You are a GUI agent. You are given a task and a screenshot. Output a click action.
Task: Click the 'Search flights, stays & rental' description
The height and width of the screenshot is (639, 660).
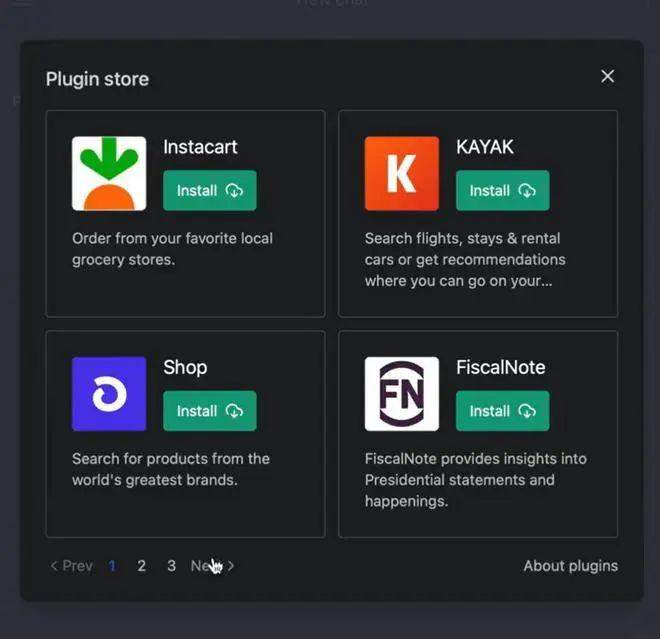[465, 259]
